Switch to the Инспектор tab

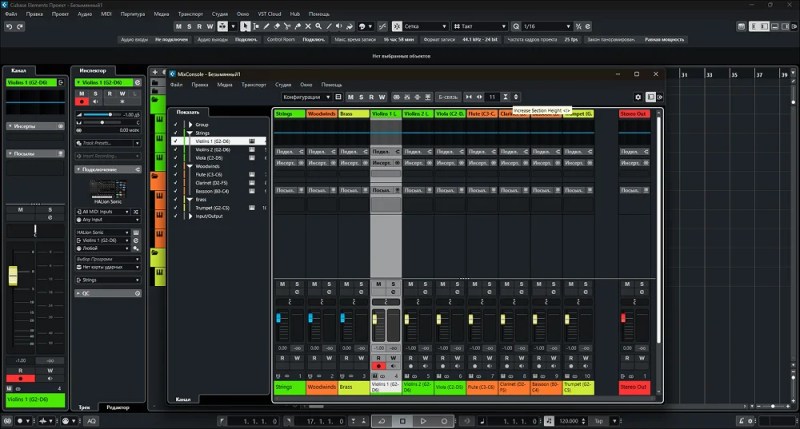pos(93,70)
